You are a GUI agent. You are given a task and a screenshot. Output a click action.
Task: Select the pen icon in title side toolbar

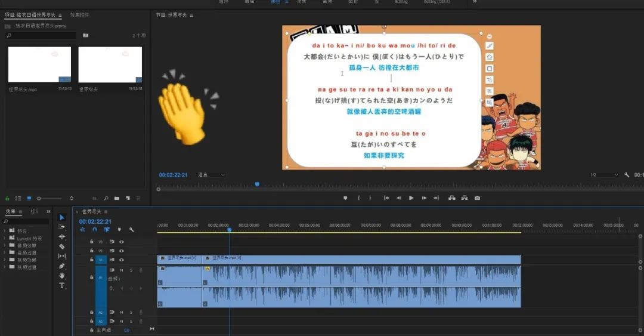(489, 45)
